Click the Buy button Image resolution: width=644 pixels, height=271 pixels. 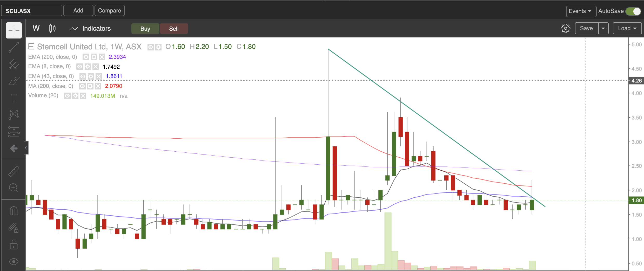click(145, 29)
